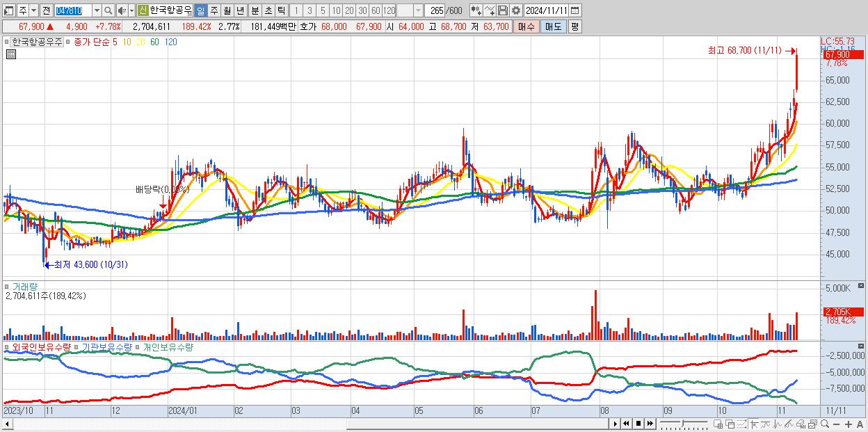Image resolution: width=868 pixels, height=432 pixels.
Task: Expand the dropdown beside the speaker icon
Action: point(131,10)
